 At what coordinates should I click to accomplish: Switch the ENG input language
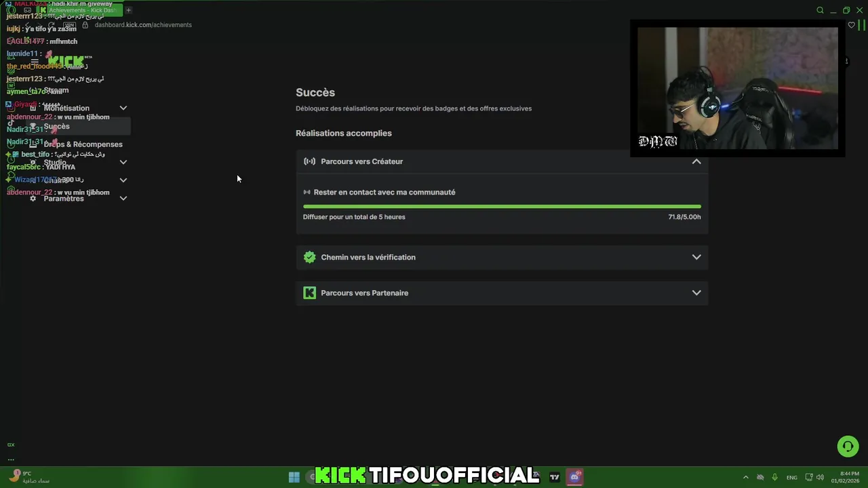tap(792, 477)
